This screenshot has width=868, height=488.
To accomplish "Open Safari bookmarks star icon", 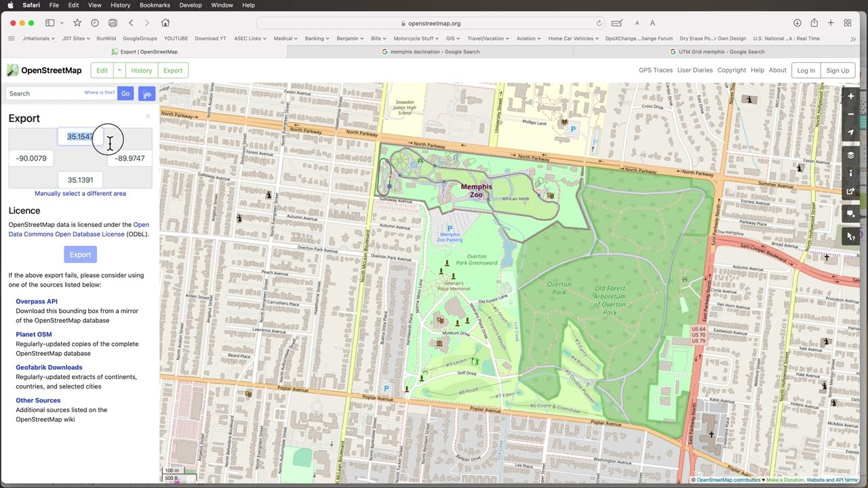I will point(77,23).
